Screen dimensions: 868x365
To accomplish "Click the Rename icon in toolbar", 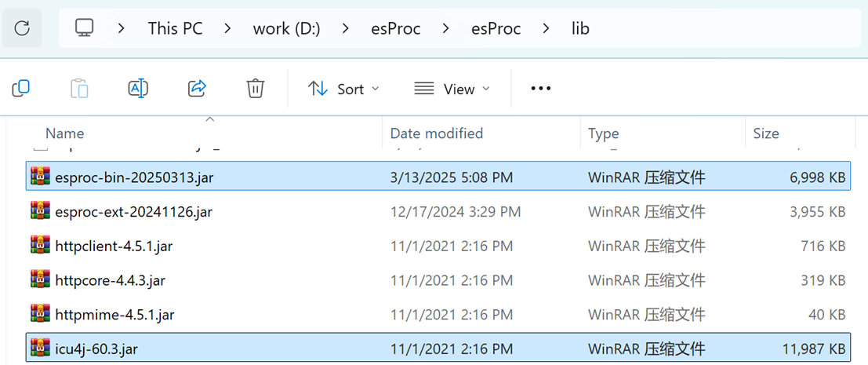I will [x=138, y=89].
